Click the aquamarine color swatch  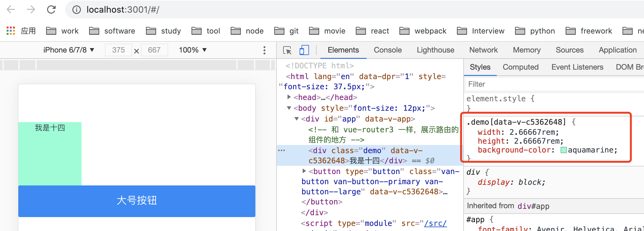[563, 150]
